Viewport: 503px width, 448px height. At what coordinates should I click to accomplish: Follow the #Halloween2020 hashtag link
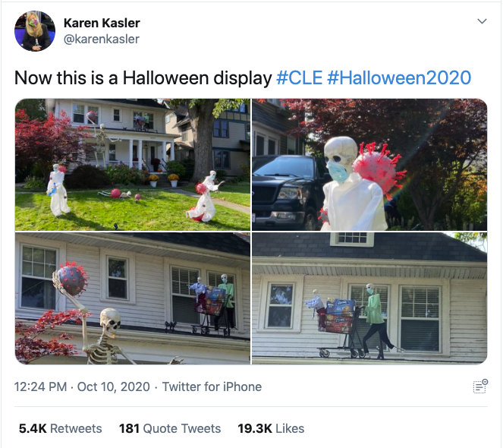click(x=399, y=78)
